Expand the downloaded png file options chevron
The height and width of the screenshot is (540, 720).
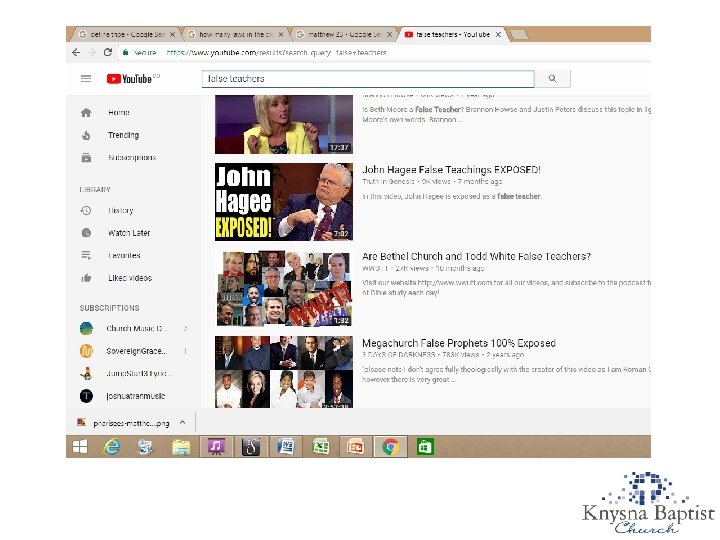click(x=183, y=422)
